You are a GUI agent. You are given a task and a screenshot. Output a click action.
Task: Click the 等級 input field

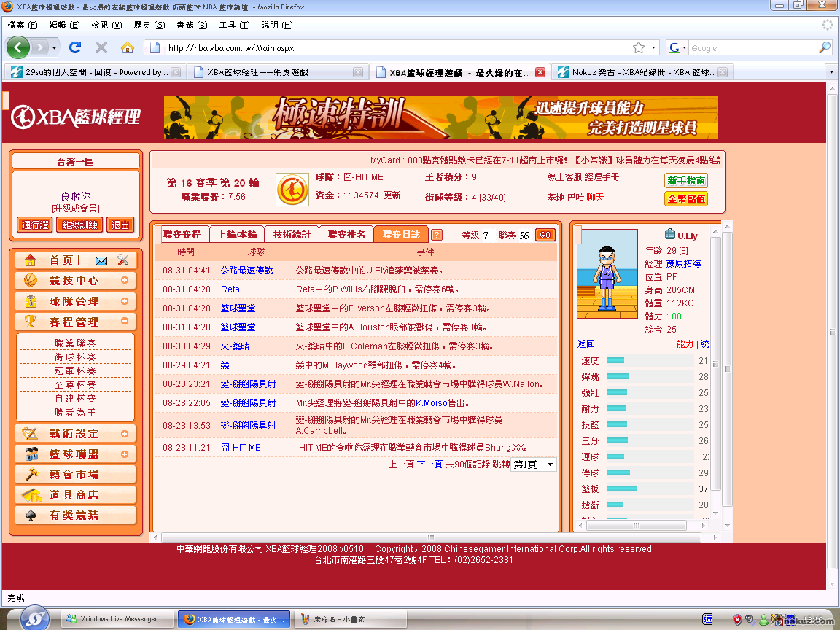[488, 236]
